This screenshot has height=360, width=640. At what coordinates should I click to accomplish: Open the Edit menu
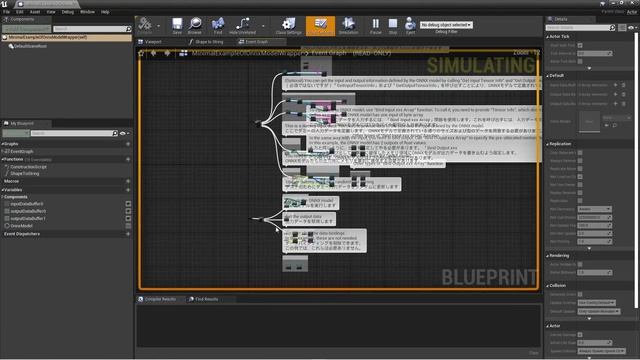point(20,12)
